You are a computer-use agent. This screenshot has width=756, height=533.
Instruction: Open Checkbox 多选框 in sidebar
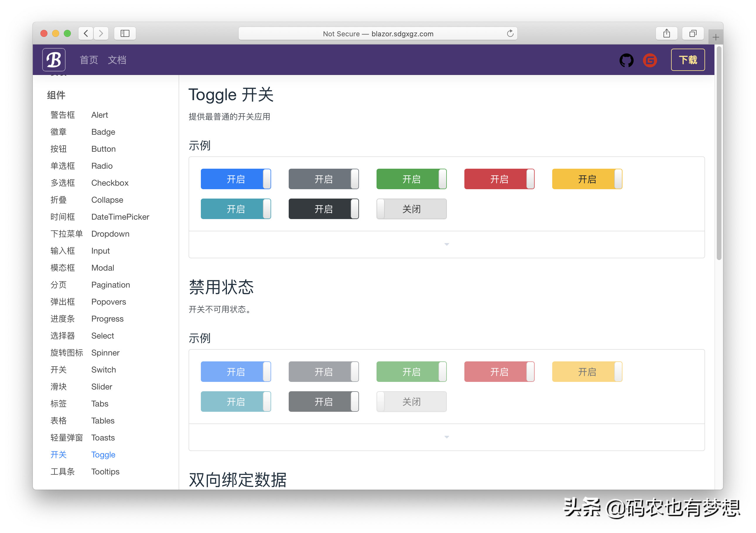89,183
